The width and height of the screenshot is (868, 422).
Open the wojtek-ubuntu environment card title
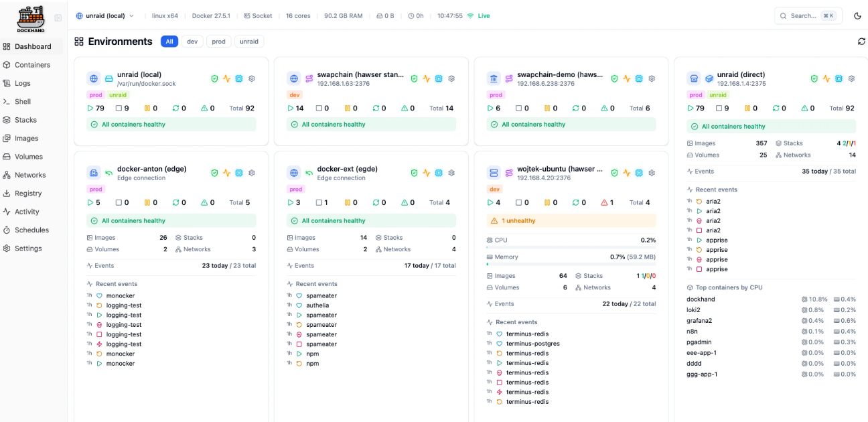click(x=560, y=169)
